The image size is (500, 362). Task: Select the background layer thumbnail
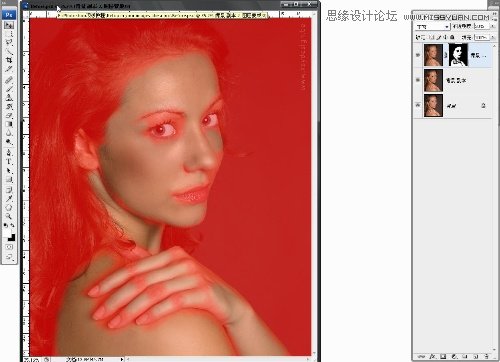(x=433, y=105)
